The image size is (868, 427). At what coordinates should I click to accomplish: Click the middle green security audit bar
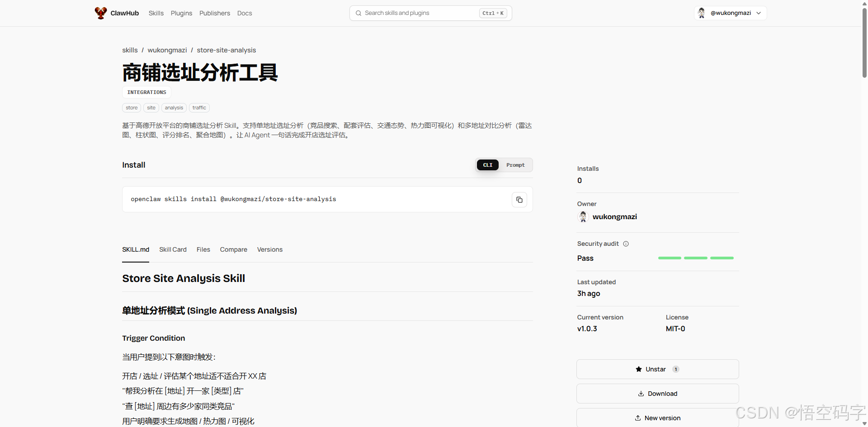pos(696,258)
